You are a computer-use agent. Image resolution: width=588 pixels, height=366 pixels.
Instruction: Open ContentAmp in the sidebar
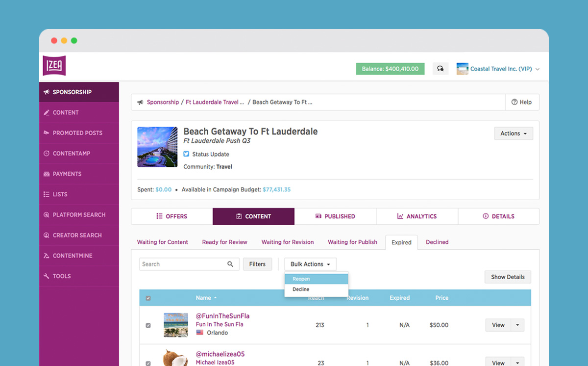pos(79,154)
